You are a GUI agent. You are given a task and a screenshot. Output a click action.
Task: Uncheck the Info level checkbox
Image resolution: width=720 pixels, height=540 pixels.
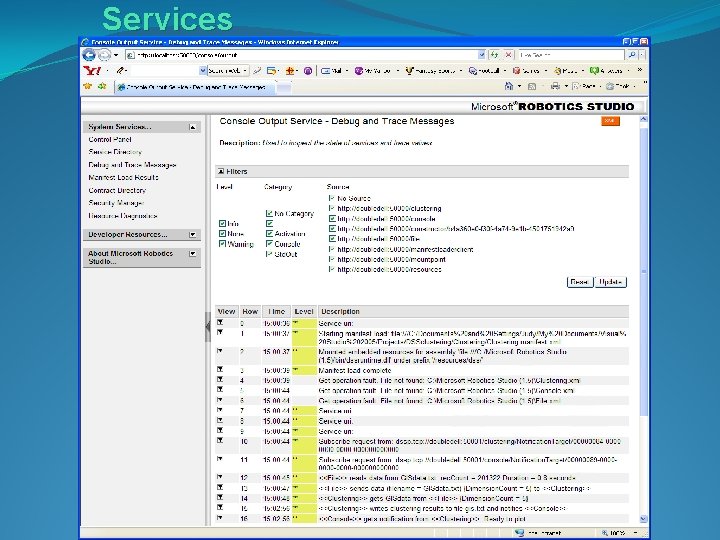(222, 224)
